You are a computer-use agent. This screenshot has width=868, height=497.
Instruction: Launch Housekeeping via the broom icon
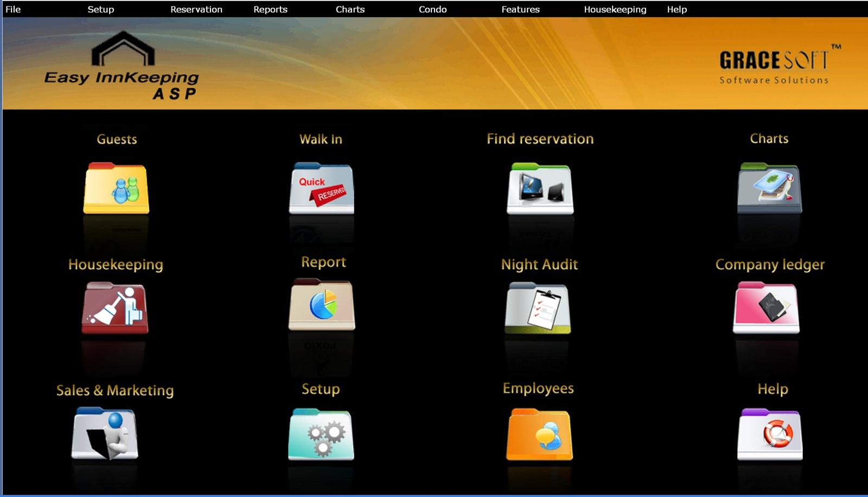(115, 308)
